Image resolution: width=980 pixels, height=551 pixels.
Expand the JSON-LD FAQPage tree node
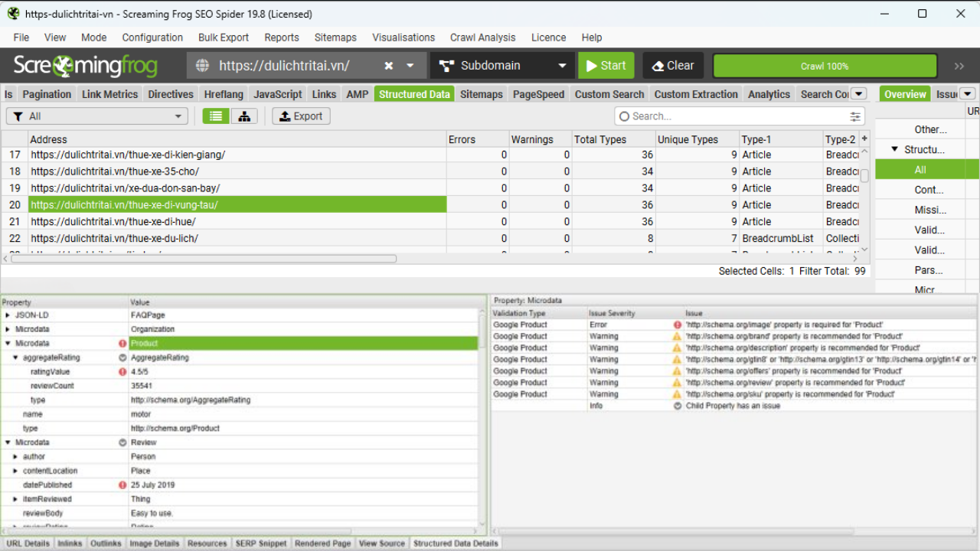pyautogui.click(x=8, y=315)
